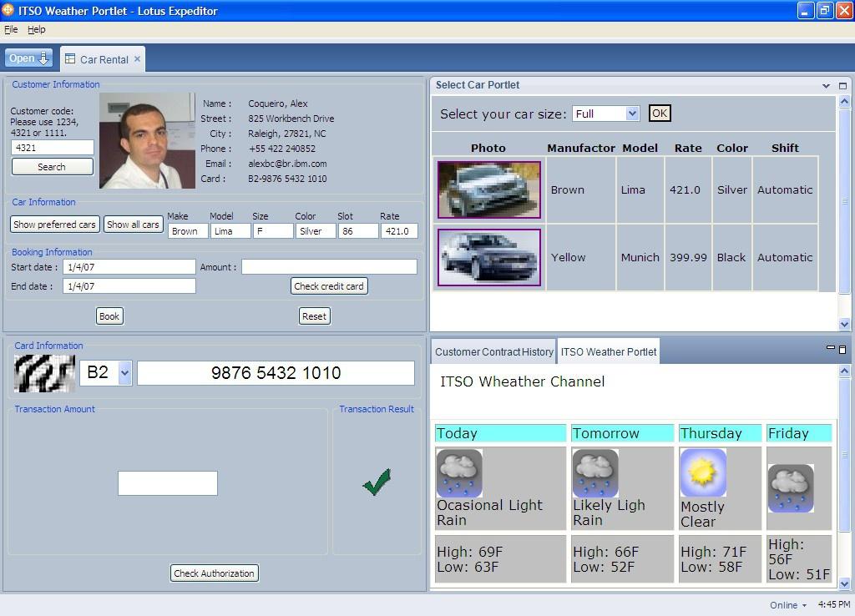Minimize the weather portlet panel
This screenshot has height=616, width=855.
(x=831, y=347)
